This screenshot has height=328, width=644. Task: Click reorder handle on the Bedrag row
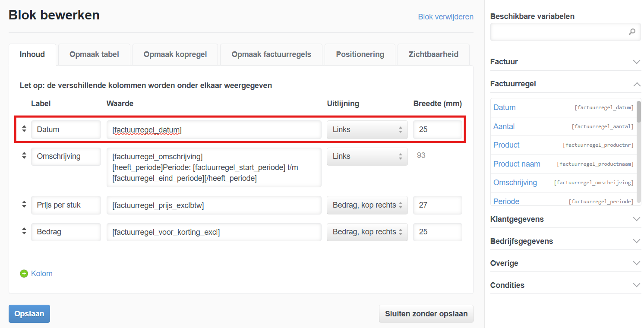coord(24,232)
